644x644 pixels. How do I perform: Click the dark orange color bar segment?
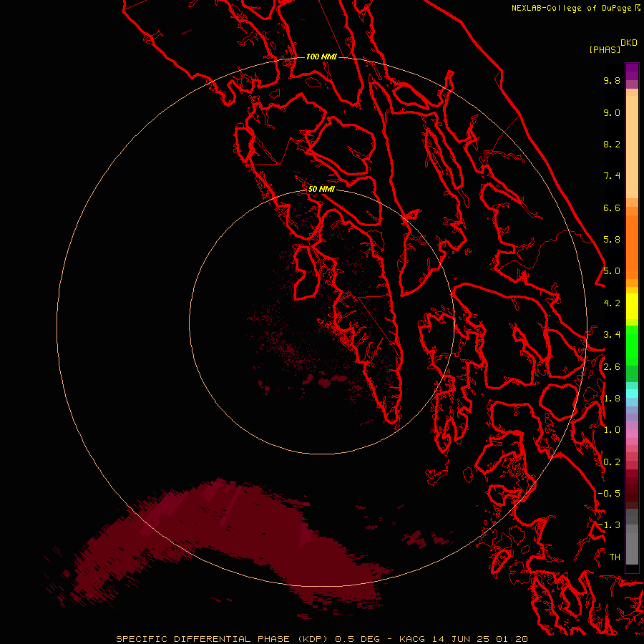(x=632, y=247)
